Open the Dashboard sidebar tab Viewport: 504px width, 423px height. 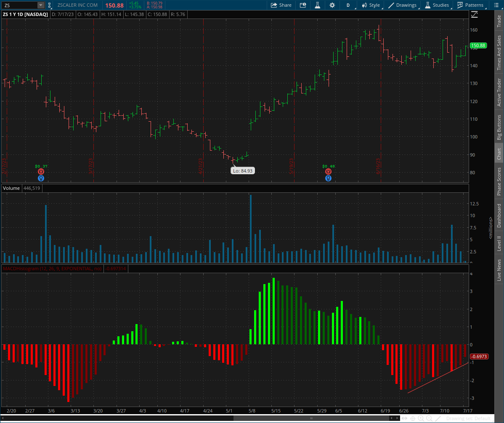(499, 215)
